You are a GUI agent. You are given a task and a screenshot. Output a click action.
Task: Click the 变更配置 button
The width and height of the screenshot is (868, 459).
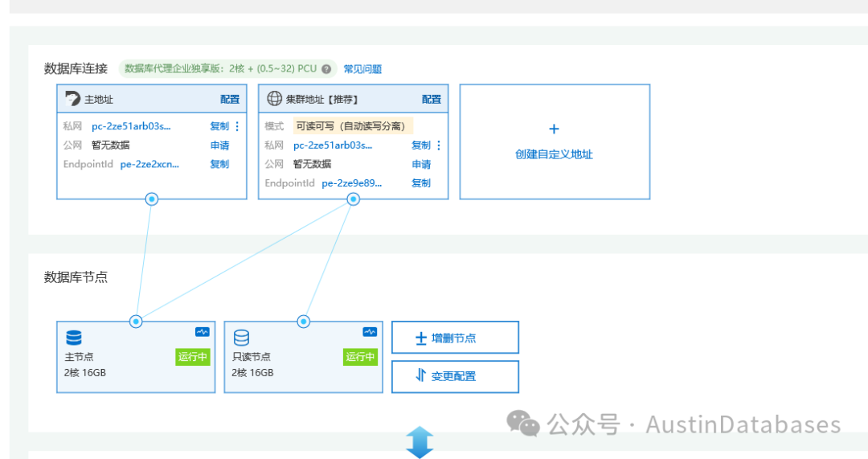point(455,376)
